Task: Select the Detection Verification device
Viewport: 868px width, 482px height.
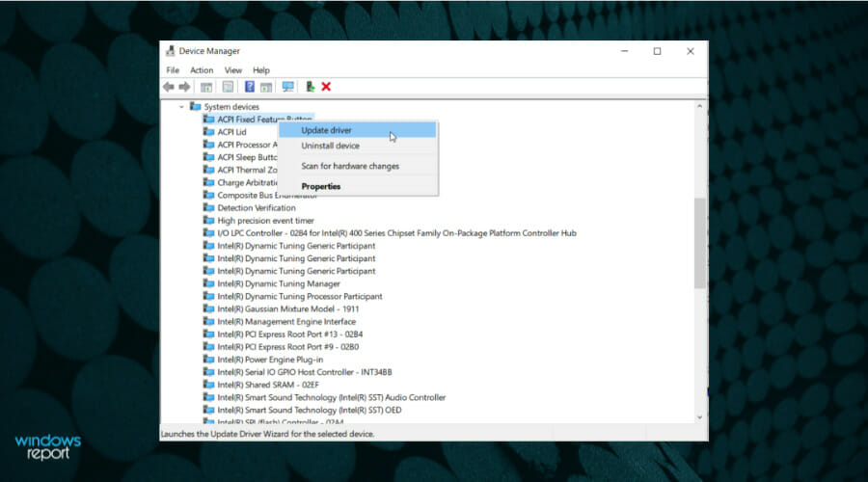Action: [257, 207]
